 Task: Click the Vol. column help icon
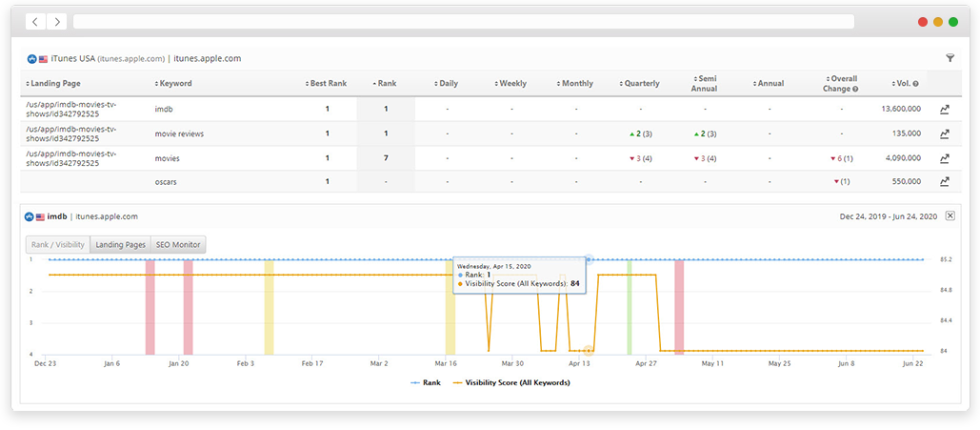pos(916,84)
